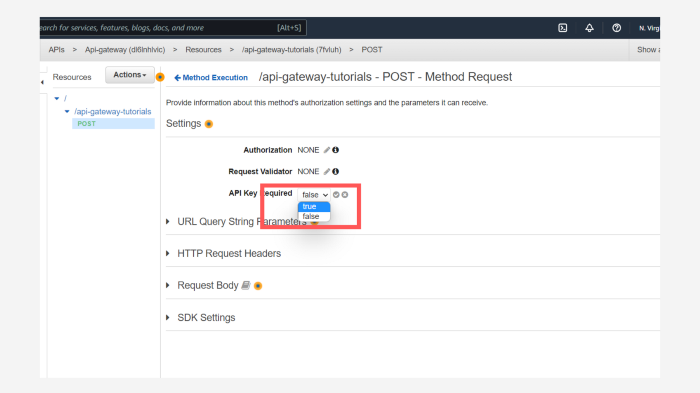This screenshot has height=393, width=700.
Task: Open API Key Required select box
Action: pos(314,195)
